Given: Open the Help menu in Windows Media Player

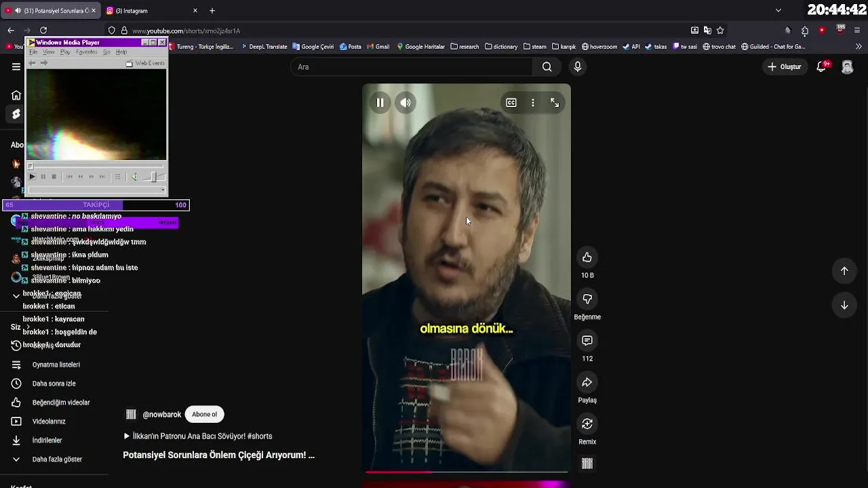Looking at the screenshot, I should (121, 52).
